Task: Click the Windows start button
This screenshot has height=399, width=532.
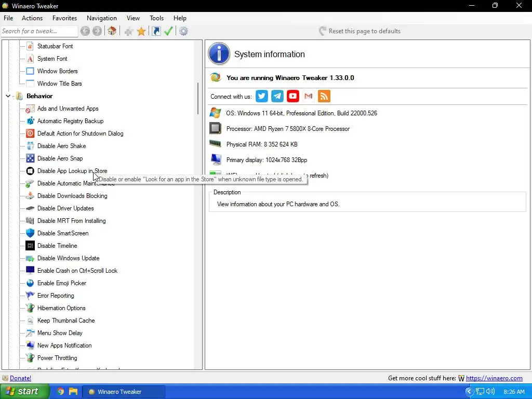Action: click(x=25, y=392)
